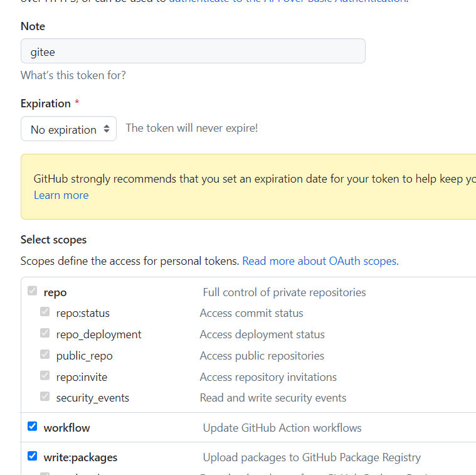Image resolution: width=476 pixels, height=475 pixels.
Task: Click the repo:invite scope label
Action: click(x=82, y=377)
